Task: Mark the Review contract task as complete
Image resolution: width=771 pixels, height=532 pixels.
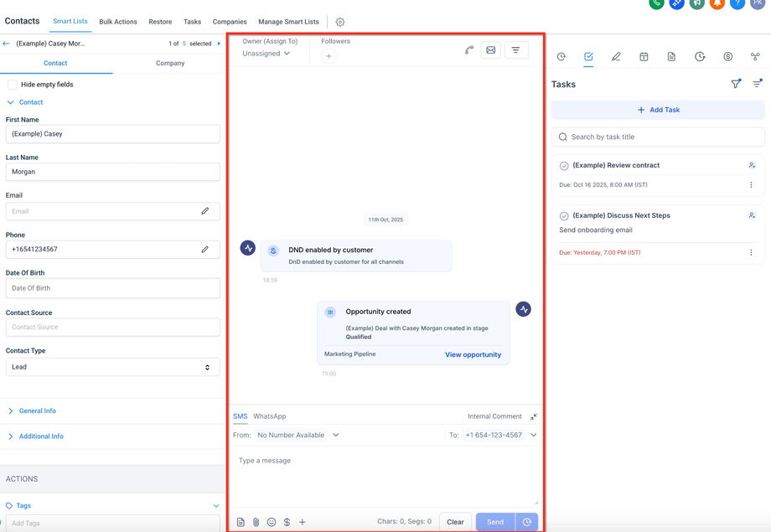Action: click(x=564, y=166)
